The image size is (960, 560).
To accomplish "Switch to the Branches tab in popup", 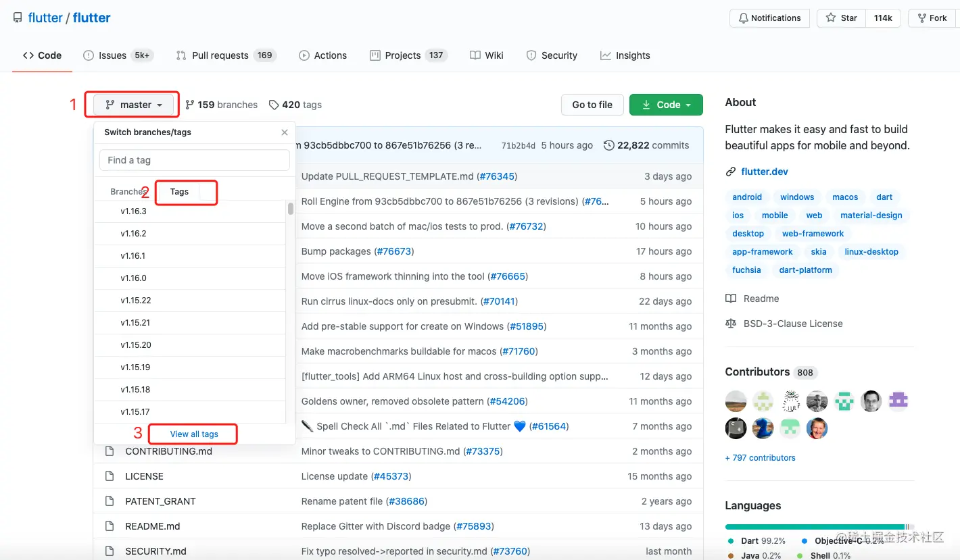I will coord(128,192).
